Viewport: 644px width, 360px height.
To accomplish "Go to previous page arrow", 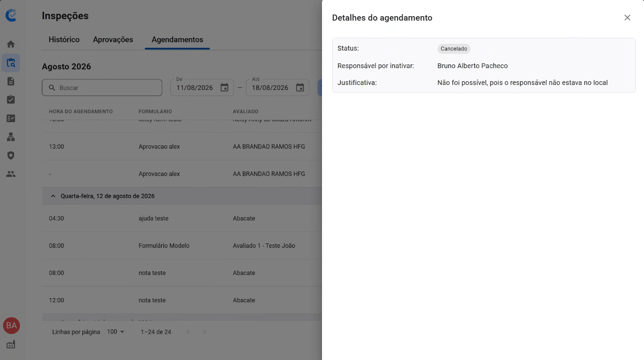I will click(188, 332).
